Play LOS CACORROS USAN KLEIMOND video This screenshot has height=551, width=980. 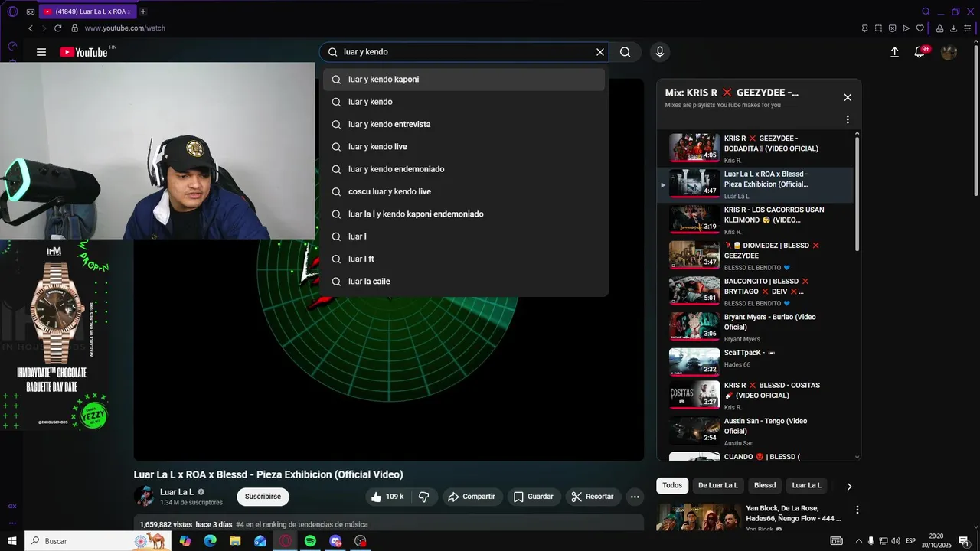(x=755, y=220)
